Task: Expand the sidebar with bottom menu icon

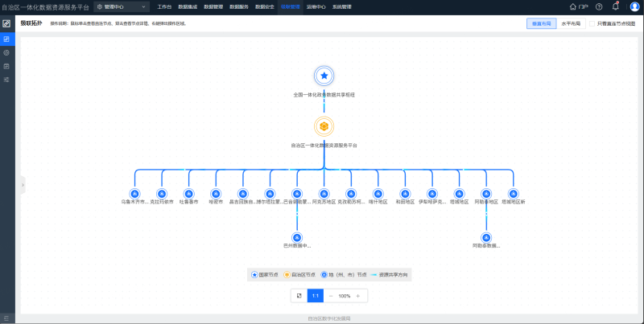Action: 6,318
